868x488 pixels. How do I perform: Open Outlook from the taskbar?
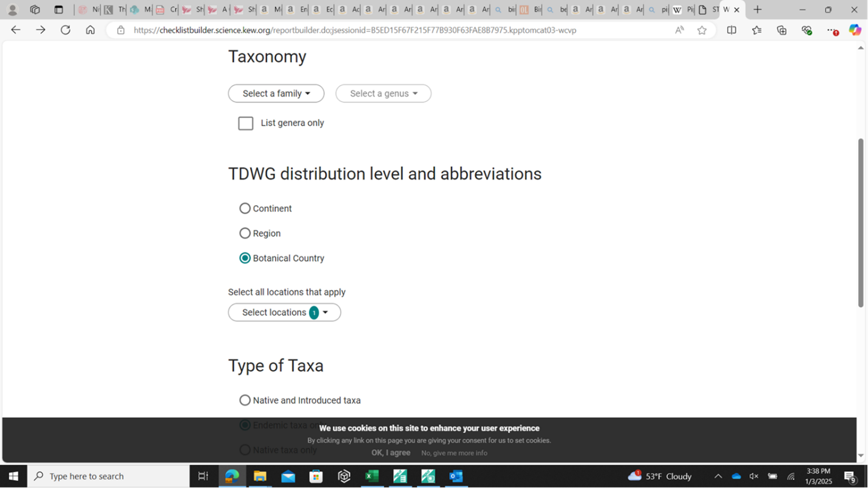click(456, 476)
